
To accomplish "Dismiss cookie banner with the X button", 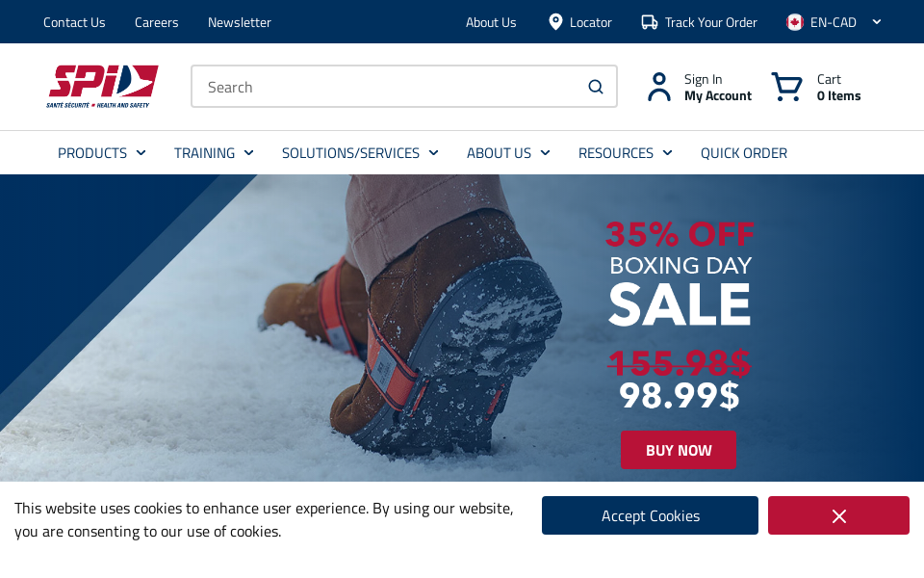I will point(838,515).
